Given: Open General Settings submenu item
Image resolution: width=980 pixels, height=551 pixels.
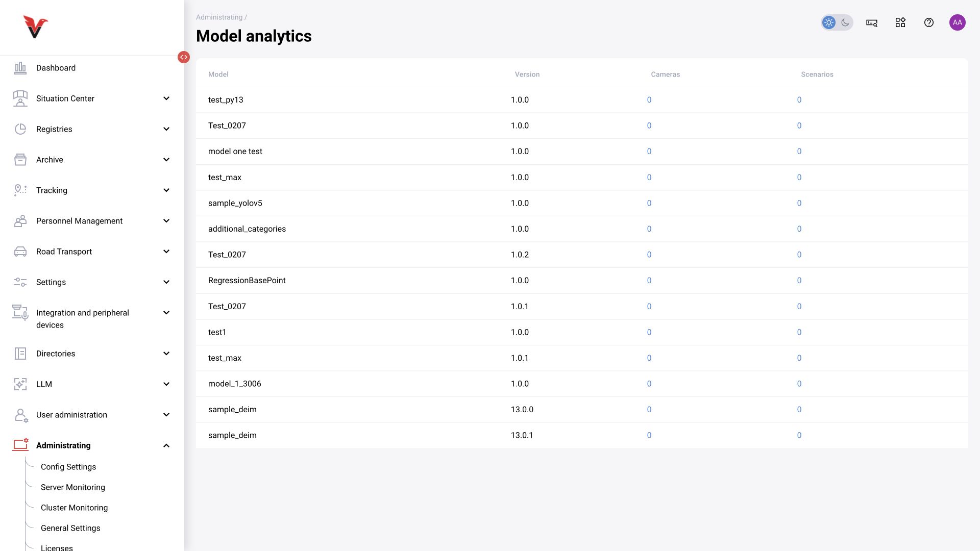Looking at the screenshot, I should pos(70,528).
